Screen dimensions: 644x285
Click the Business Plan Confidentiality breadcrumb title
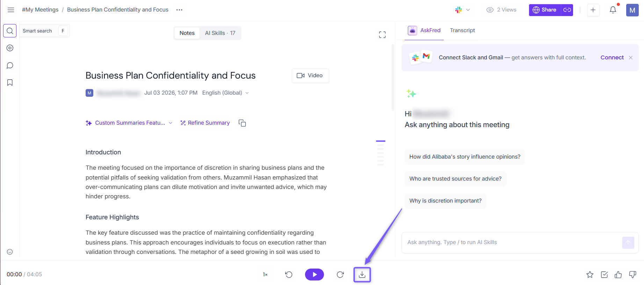118,10
